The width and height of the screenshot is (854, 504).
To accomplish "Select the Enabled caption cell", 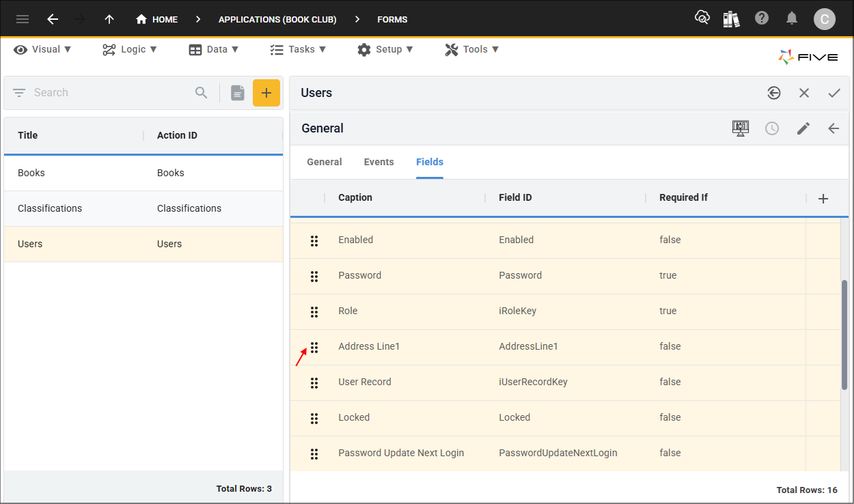I will tap(356, 240).
